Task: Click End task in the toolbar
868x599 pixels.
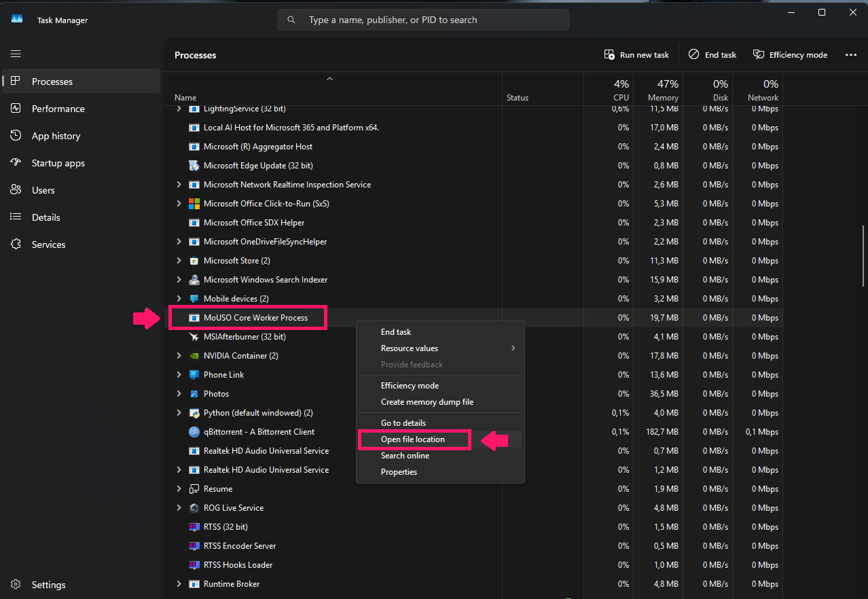Action: (x=712, y=55)
